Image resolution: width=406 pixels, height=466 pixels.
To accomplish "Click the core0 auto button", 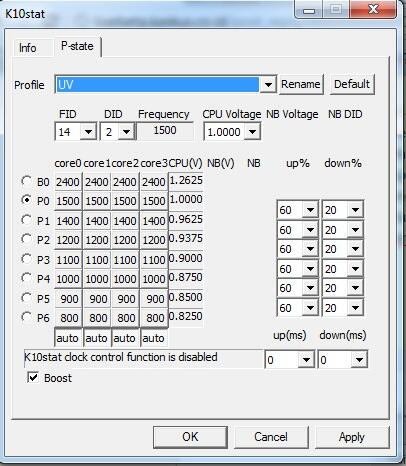I will [68, 338].
